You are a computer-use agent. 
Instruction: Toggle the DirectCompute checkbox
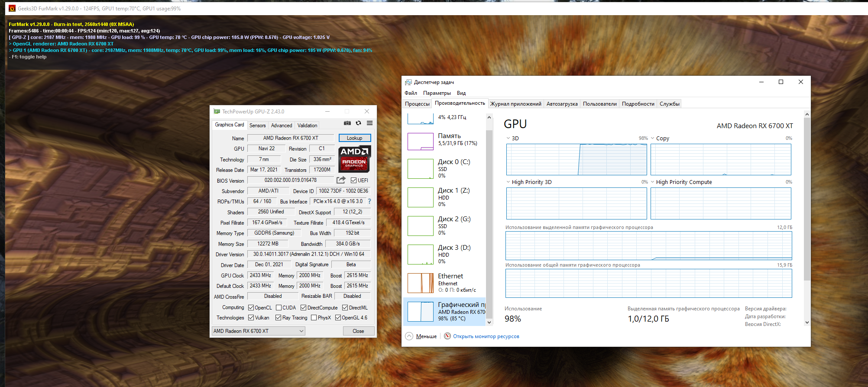click(x=303, y=308)
